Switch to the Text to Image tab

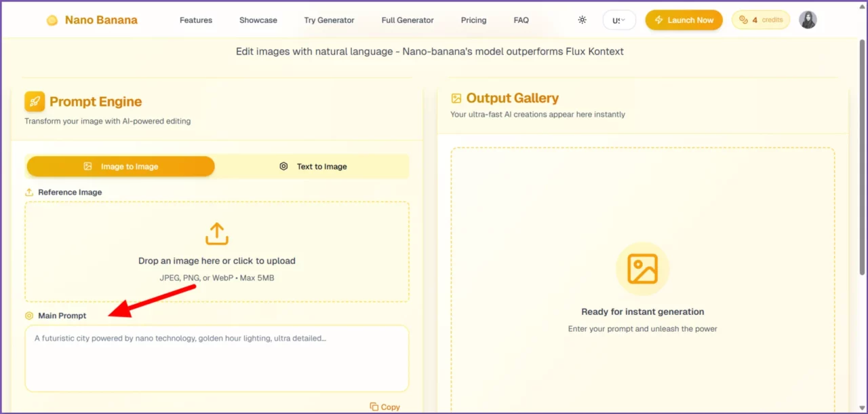(313, 166)
